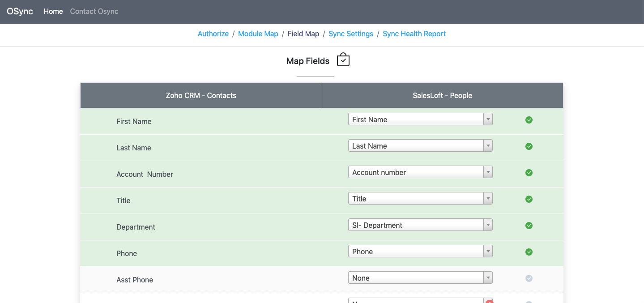Open the Phone row mapping dropdown
Viewport: 644px width, 303px height.
tap(420, 251)
